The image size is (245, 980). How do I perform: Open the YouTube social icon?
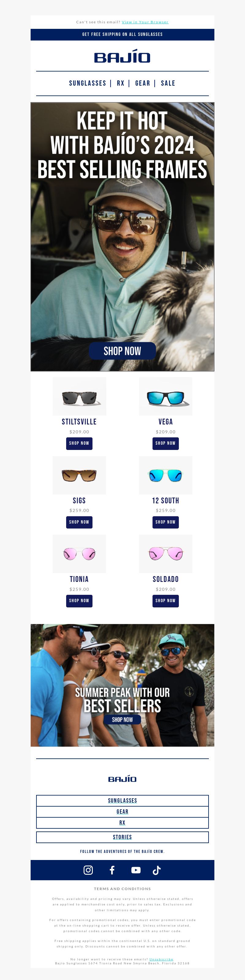click(x=136, y=870)
